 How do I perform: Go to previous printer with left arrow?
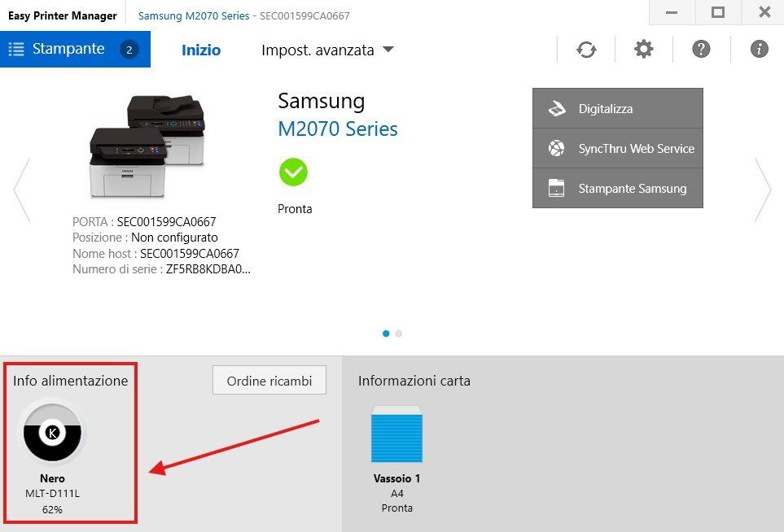coord(21,190)
